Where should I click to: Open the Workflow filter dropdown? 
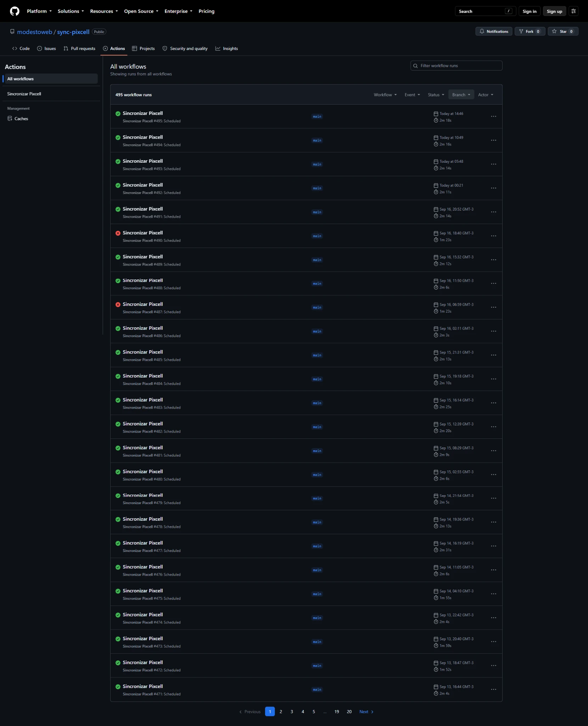tap(385, 95)
